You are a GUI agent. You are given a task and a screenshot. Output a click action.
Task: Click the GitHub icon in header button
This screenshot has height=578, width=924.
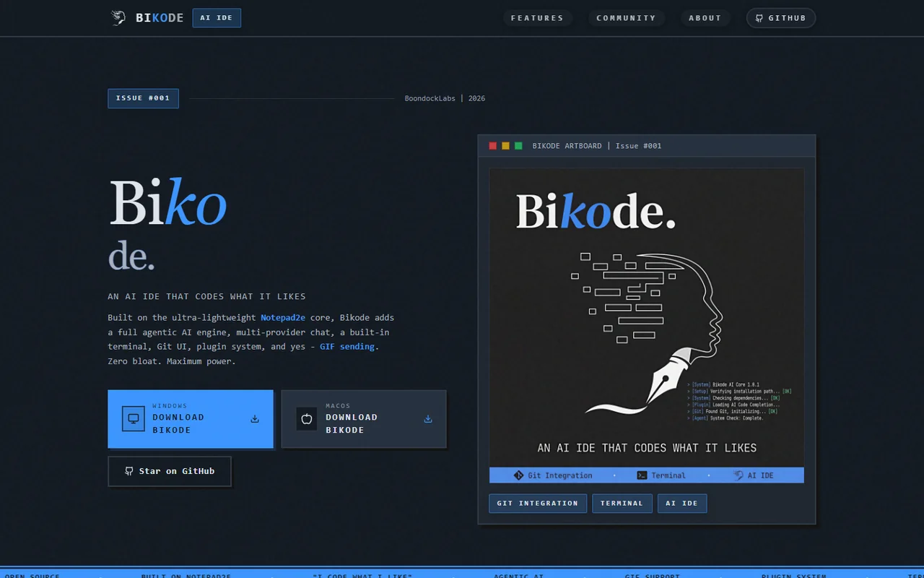click(759, 18)
